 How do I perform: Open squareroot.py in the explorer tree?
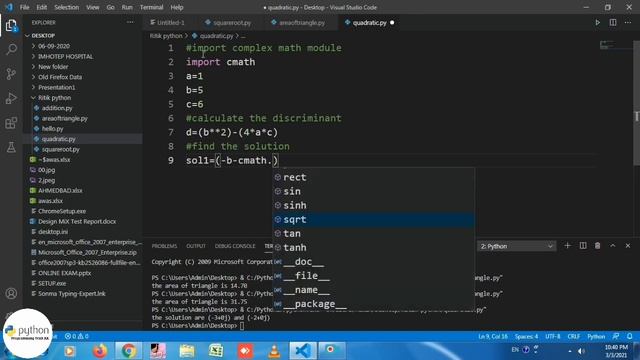[x=60, y=149]
